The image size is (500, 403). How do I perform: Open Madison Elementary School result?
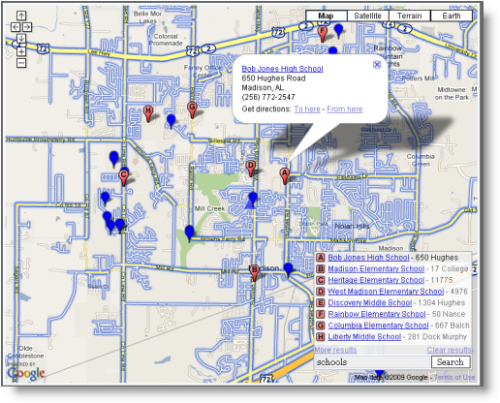[376, 269]
